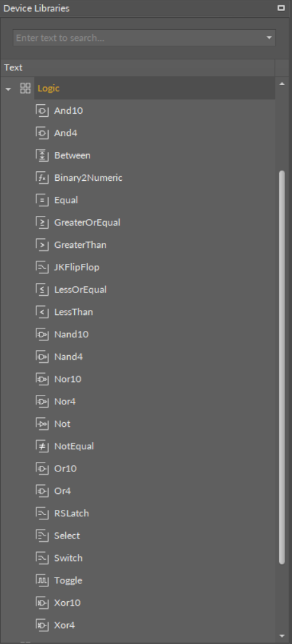Click the Not inverter icon
292x644 pixels.
[42, 424]
